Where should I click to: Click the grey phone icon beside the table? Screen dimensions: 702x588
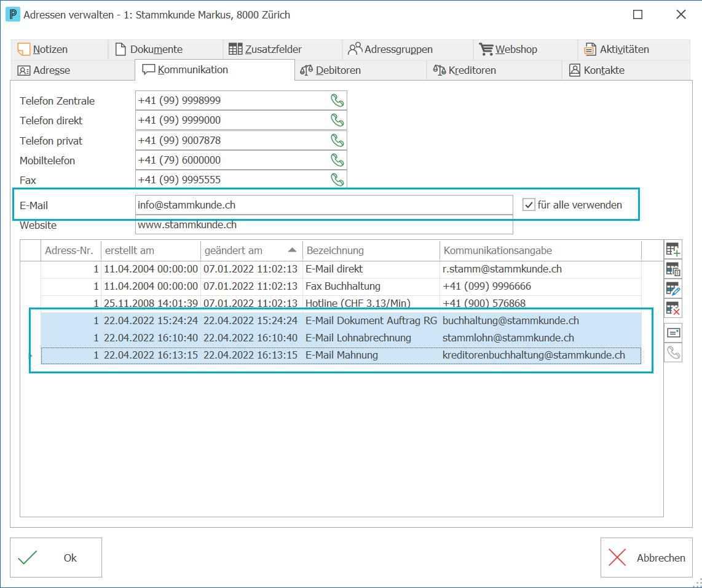(x=673, y=353)
